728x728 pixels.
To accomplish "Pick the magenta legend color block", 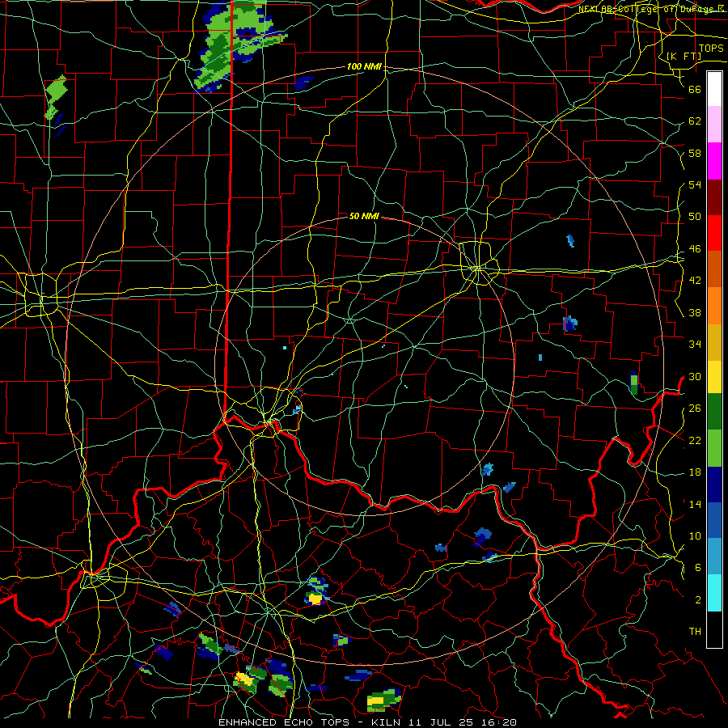I will click(x=714, y=161).
